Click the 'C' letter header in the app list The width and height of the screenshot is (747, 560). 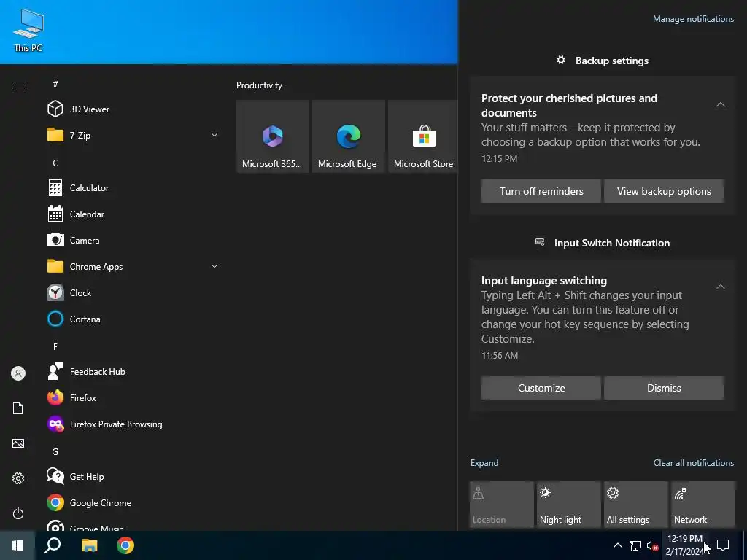pos(55,163)
